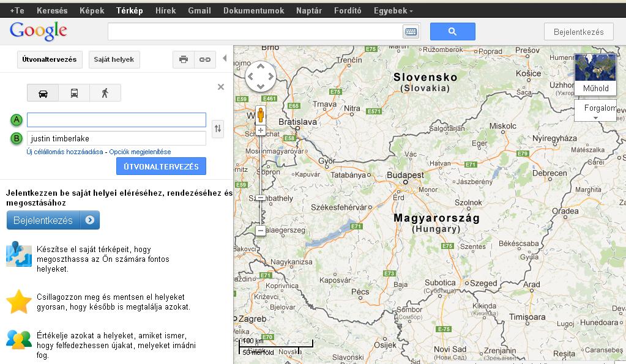Click Székesfehérvár label on the map
Screen dimensions: 626x364
point(338,207)
